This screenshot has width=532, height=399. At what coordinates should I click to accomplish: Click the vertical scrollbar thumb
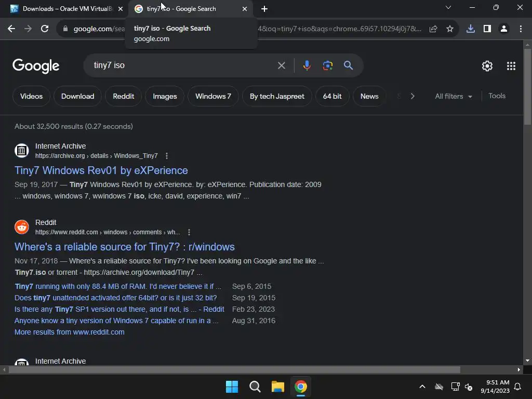pyautogui.click(x=527, y=87)
